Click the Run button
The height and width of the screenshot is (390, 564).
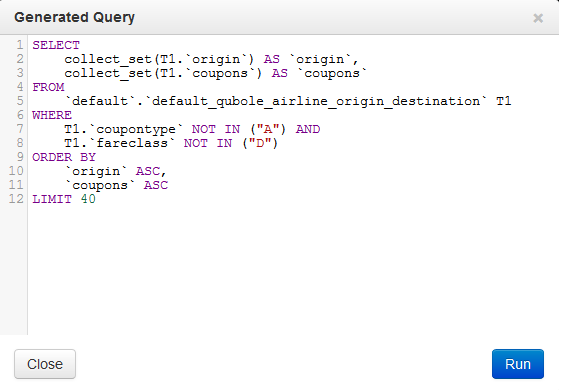pos(518,364)
